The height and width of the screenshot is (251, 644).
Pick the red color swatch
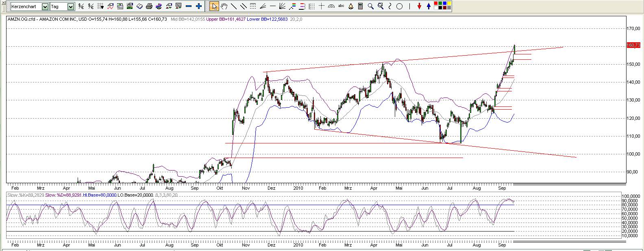click(436, 4)
